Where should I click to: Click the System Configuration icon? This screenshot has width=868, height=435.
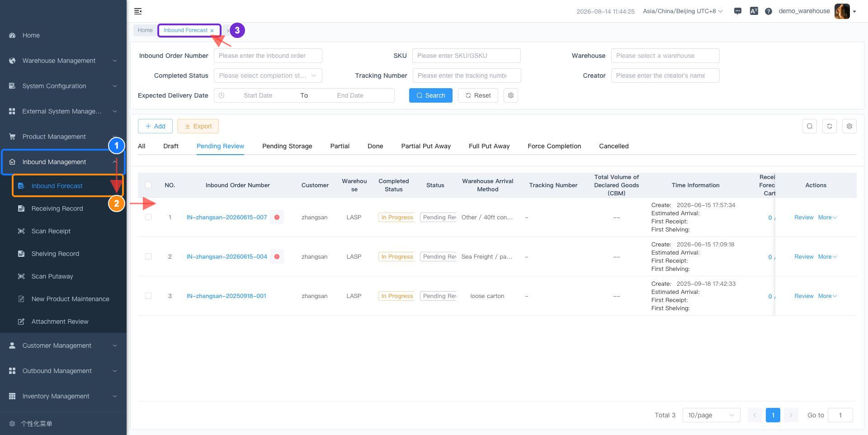click(12, 86)
